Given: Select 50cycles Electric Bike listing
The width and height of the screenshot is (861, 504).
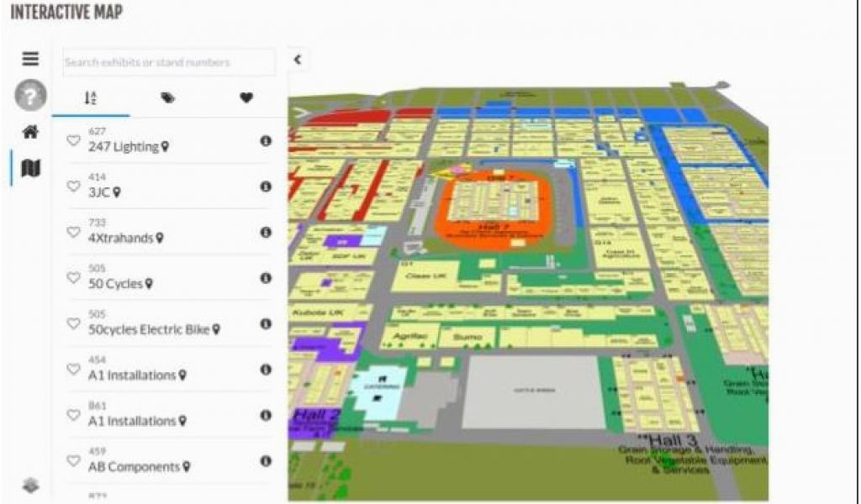Looking at the screenshot, I should tap(148, 329).
